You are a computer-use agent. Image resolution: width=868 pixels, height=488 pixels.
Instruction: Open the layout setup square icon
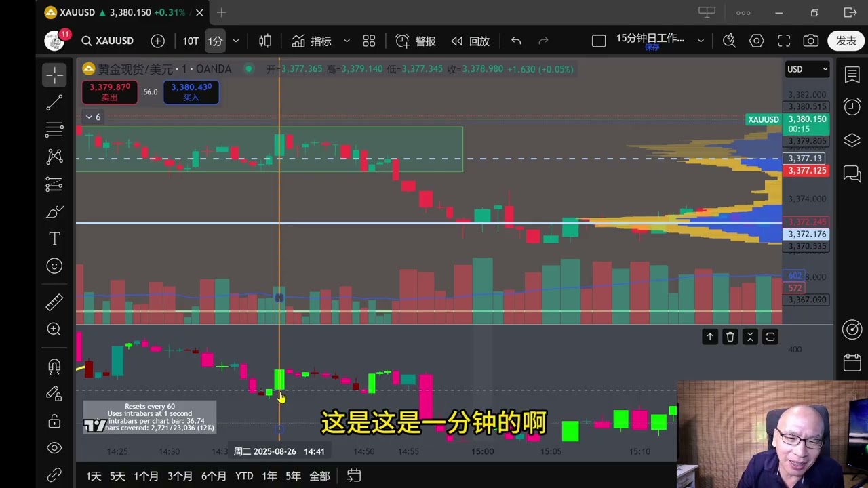coord(599,41)
